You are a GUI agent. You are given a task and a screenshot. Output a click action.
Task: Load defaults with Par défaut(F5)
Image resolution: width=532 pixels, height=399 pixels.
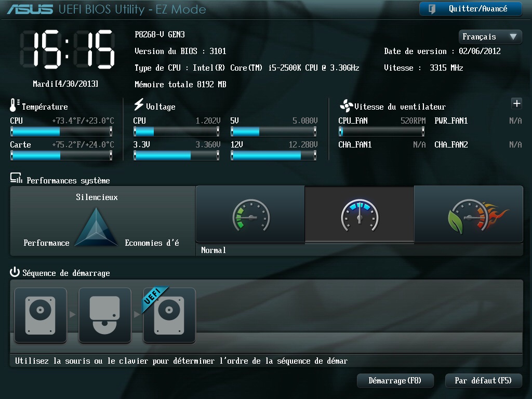(x=483, y=381)
